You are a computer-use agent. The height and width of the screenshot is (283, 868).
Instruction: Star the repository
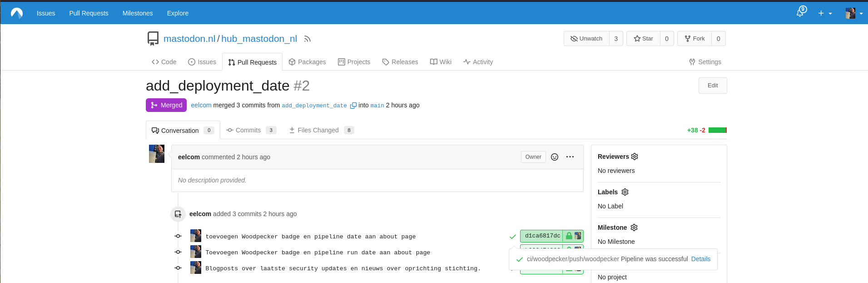[643, 39]
